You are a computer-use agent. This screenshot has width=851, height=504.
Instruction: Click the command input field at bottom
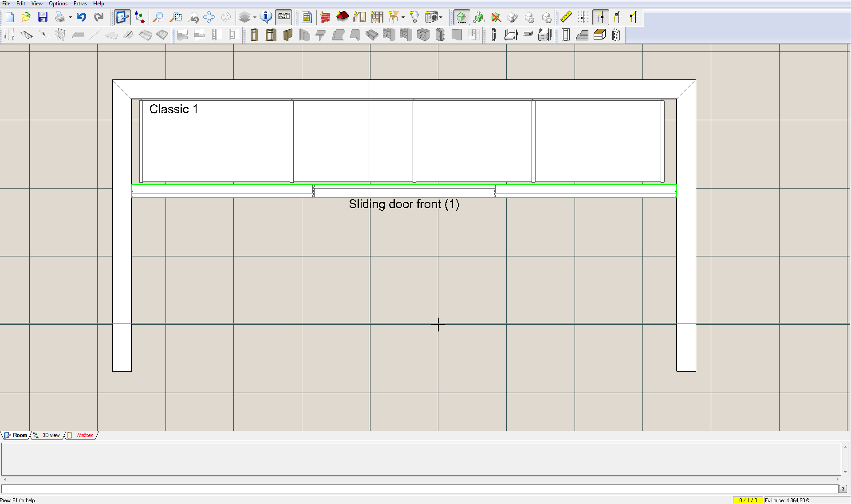(419, 488)
